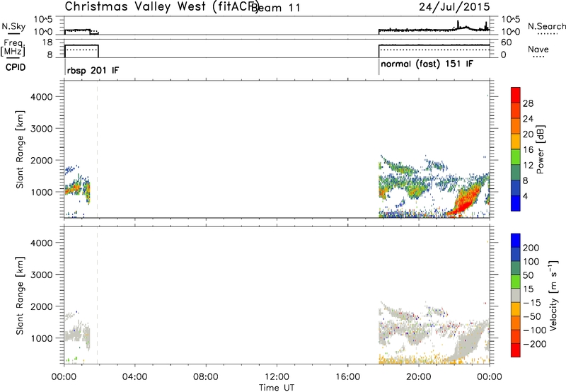Click the Nave legend label
The height and width of the screenshot is (392, 566).
(538, 50)
